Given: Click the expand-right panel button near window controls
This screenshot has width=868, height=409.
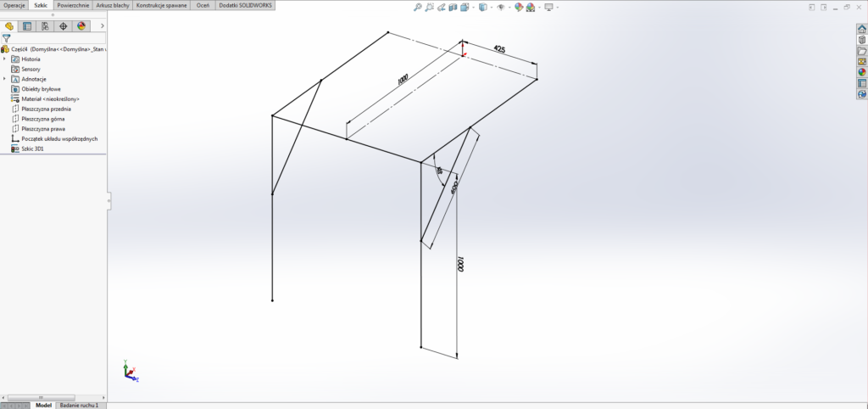Looking at the screenshot, I should 824,7.
